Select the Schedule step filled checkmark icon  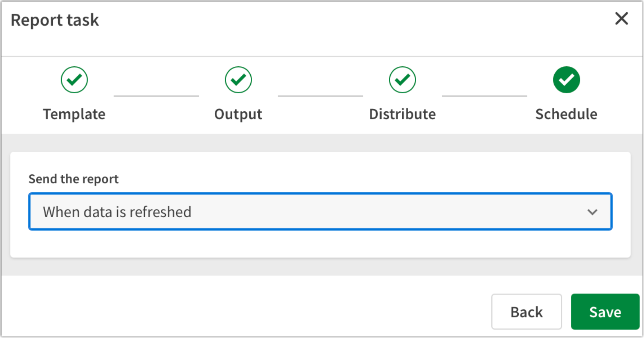[x=566, y=80]
